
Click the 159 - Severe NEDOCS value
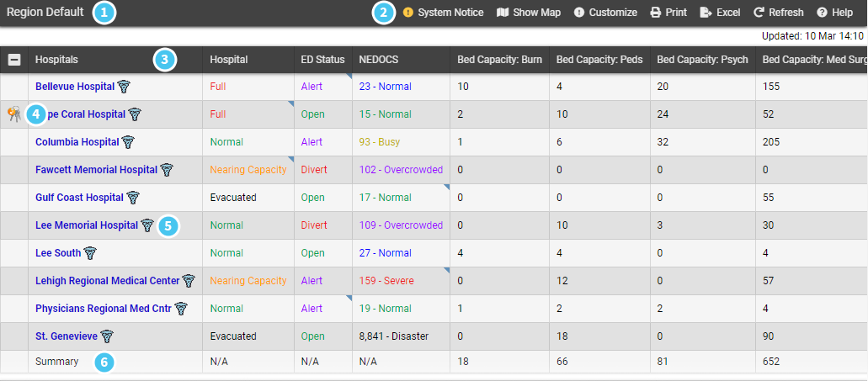click(386, 281)
